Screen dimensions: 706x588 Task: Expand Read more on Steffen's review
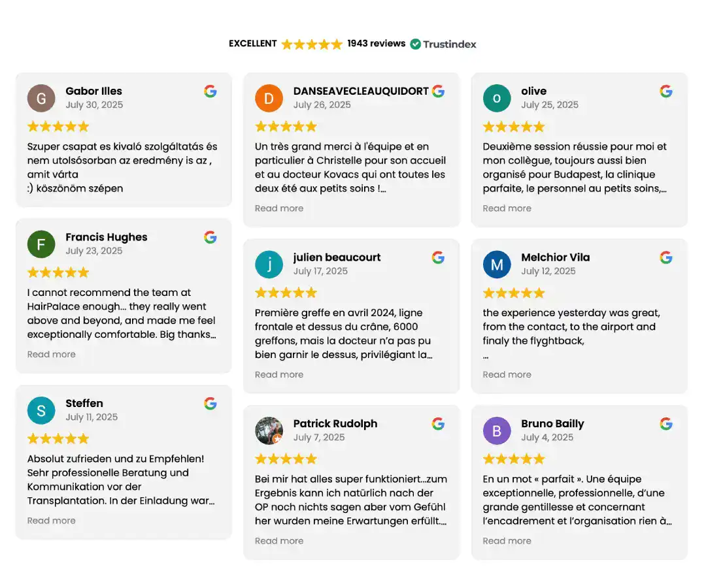[52, 521]
